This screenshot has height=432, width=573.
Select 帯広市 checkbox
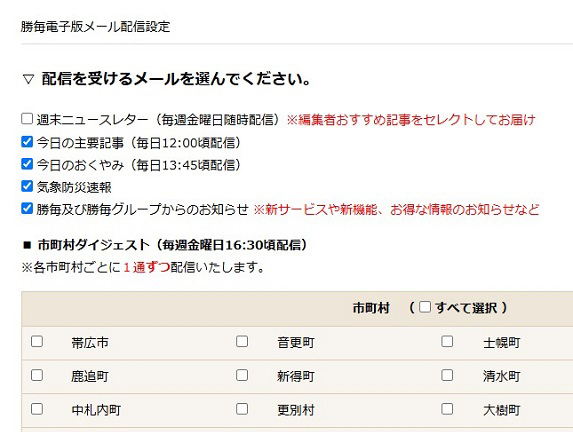[x=37, y=342]
